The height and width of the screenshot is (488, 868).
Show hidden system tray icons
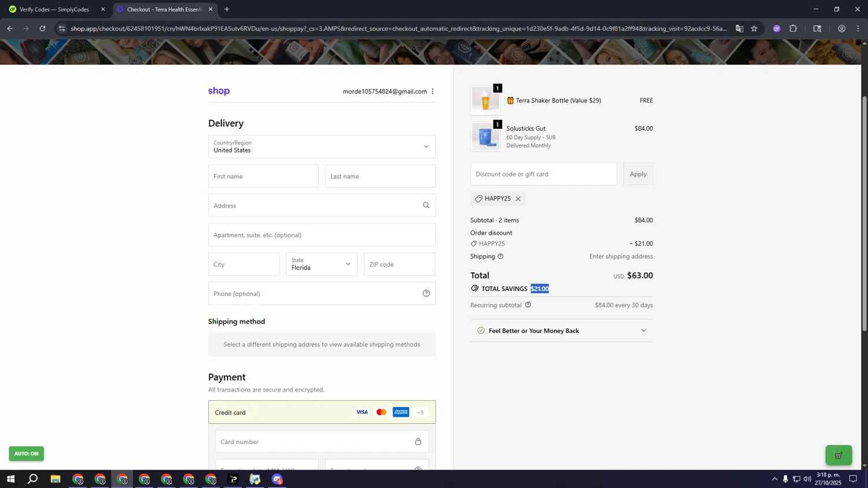[774, 479]
